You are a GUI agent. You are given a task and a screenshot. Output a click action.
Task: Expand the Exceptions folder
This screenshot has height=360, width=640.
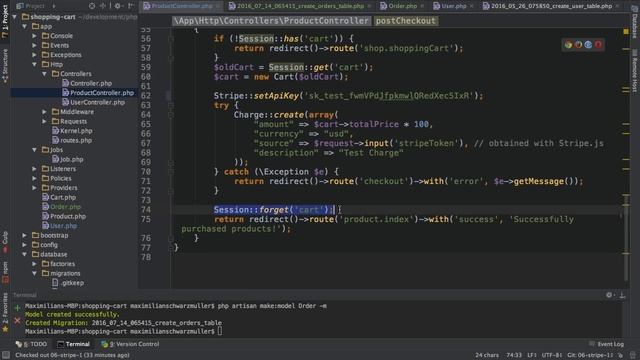tap(35, 55)
